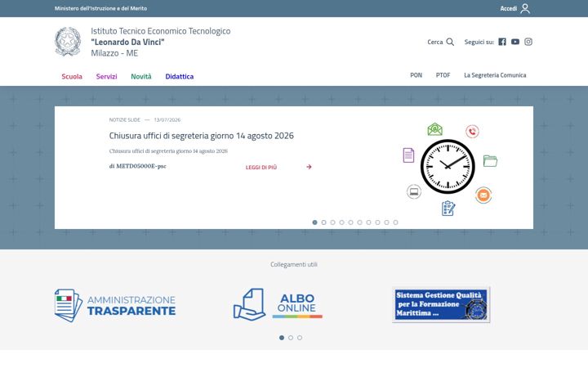Click the Cerca magnifying glass icon
Image resolution: width=588 pixels, height=368 pixels.
(450, 42)
